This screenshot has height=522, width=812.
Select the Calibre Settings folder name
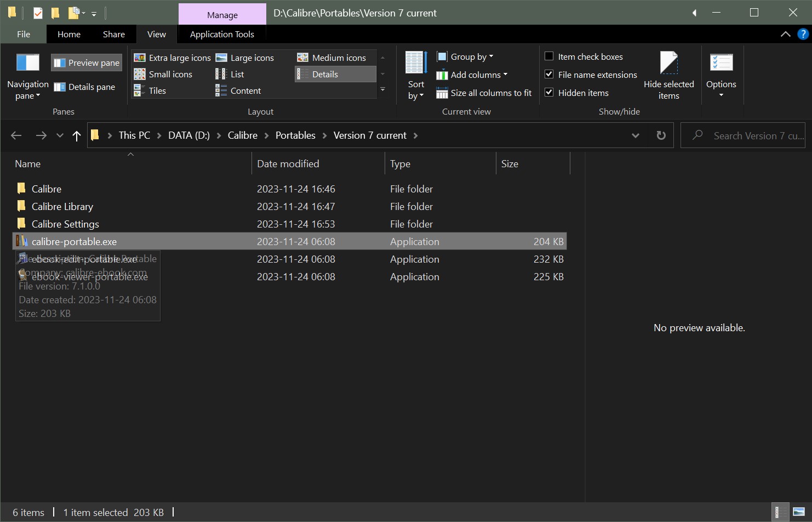pyautogui.click(x=65, y=224)
